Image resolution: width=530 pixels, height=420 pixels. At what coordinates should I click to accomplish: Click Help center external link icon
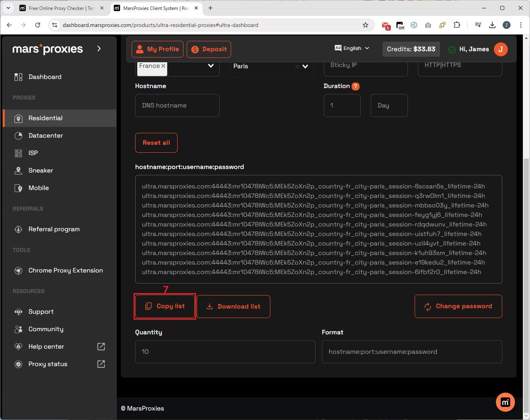tap(101, 347)
